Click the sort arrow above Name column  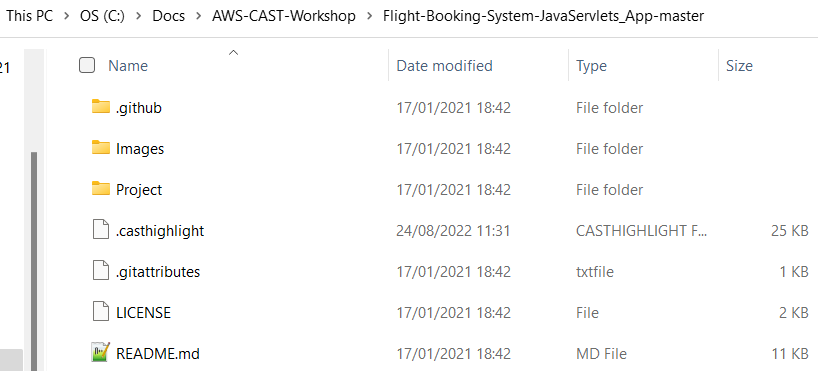coord(234,52)
